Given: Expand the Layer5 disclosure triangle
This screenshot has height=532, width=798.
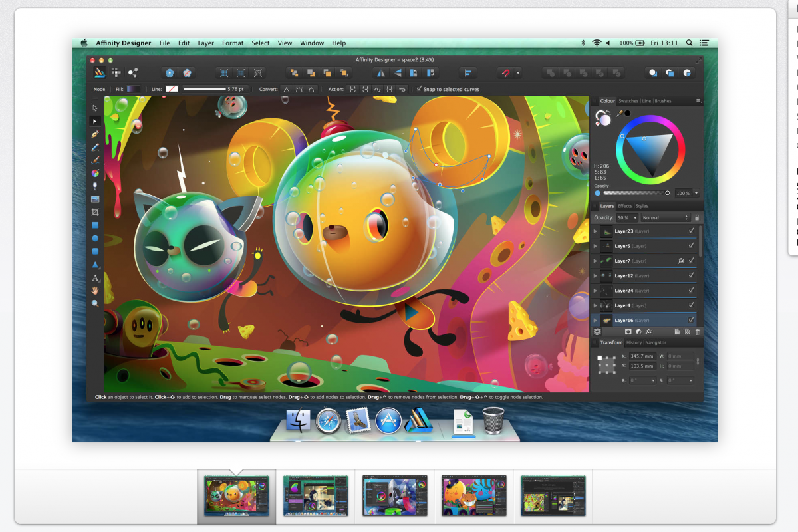Looking at the screenshot, I should click(x=595, y=246).
